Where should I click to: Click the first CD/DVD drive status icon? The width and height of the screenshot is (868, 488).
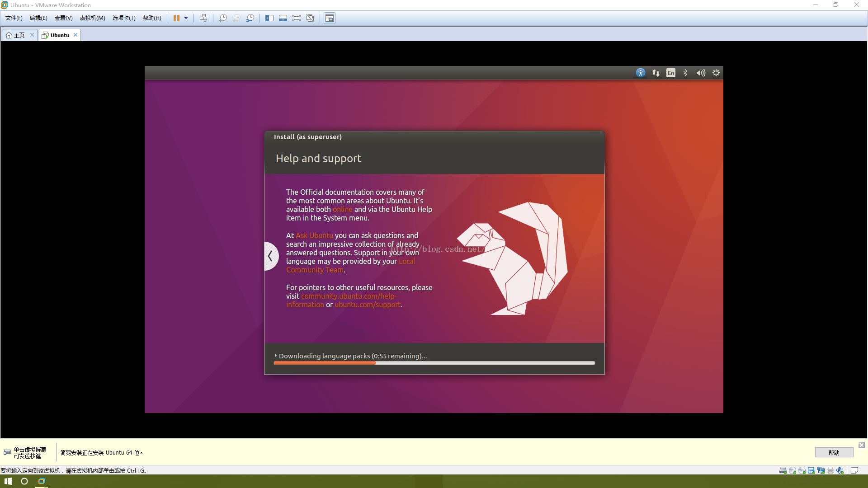pyautogui.click(x=792, y=470)
